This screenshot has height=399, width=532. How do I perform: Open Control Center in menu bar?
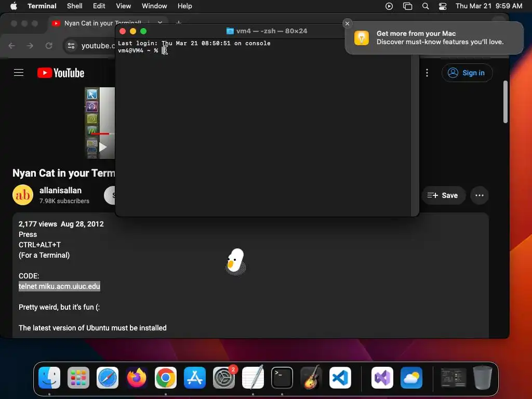443,6
